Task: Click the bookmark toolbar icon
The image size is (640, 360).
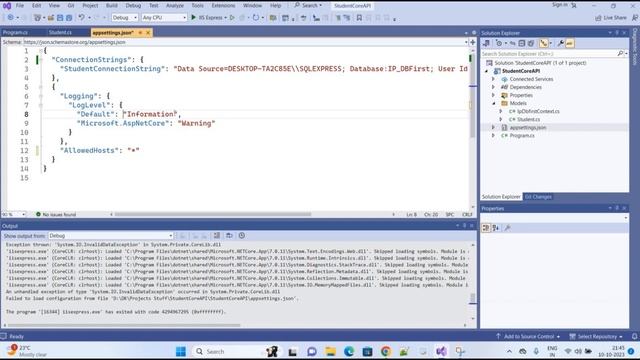Action: click(x=359, y=18)
